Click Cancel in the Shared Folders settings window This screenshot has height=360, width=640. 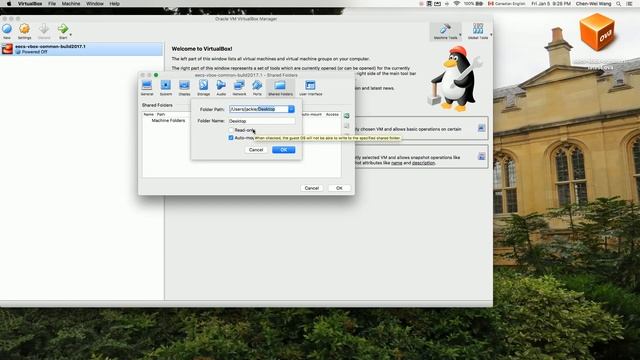pyautogui.click(x=312, y=188)
